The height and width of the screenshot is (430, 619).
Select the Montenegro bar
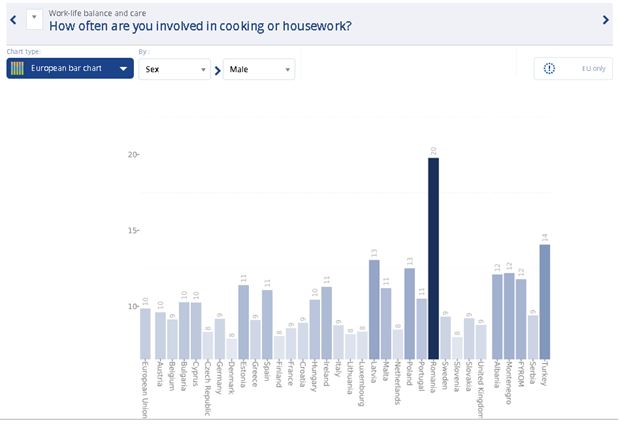[509, 316]
